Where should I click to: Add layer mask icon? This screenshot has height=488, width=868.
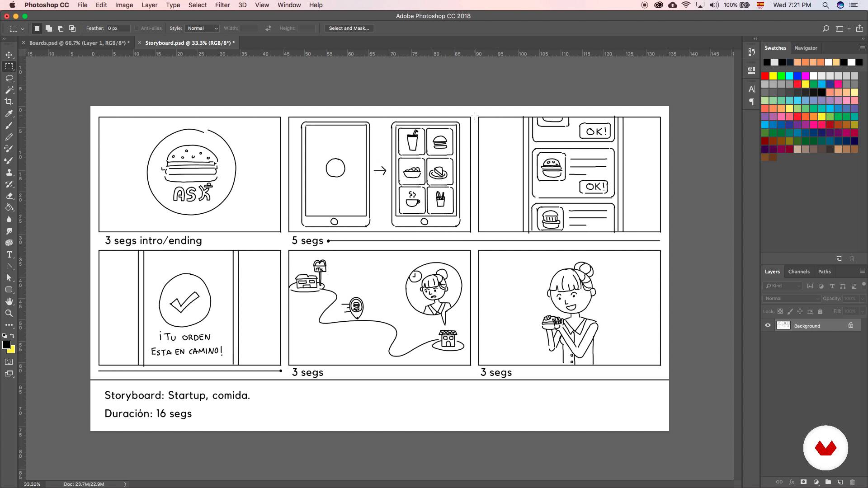point(804,482)
